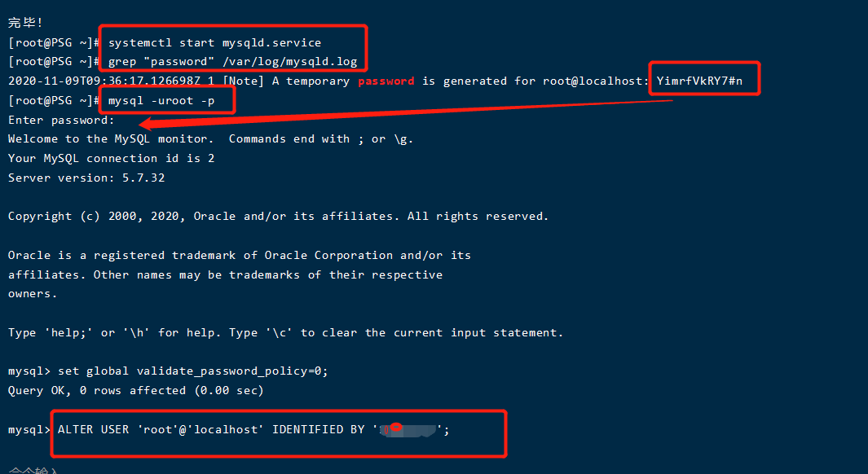Click the Query OK, 0 rows affected line

[x=135, y=390]
